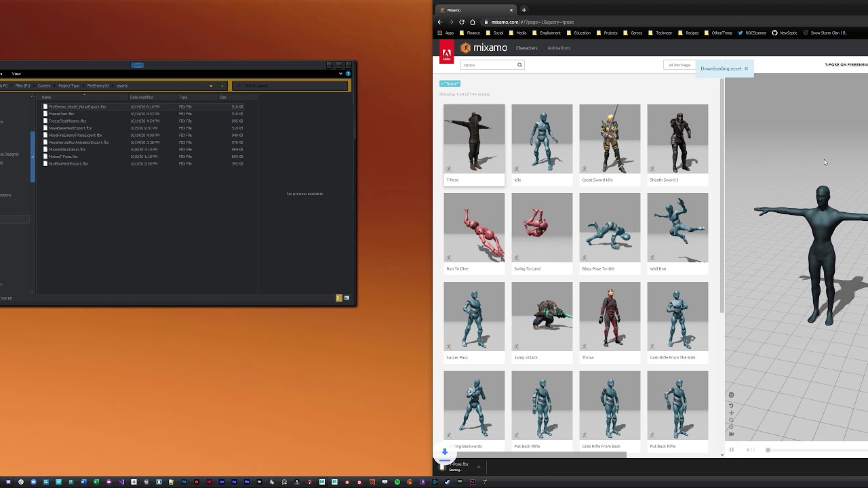
Task: Open the ROCScanner Twitter bookmark
Action: (x=752, y=33)
